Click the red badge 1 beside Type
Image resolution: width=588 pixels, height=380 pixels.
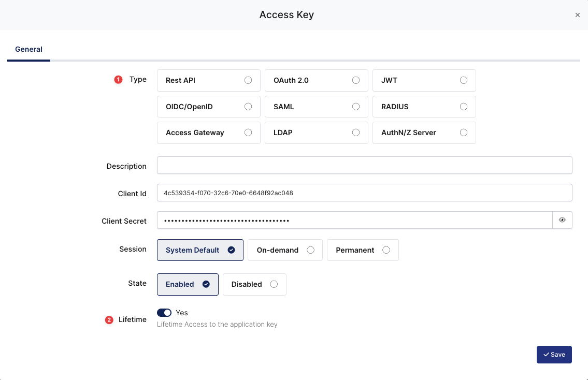pyautogui.click(x=118, y=80)
